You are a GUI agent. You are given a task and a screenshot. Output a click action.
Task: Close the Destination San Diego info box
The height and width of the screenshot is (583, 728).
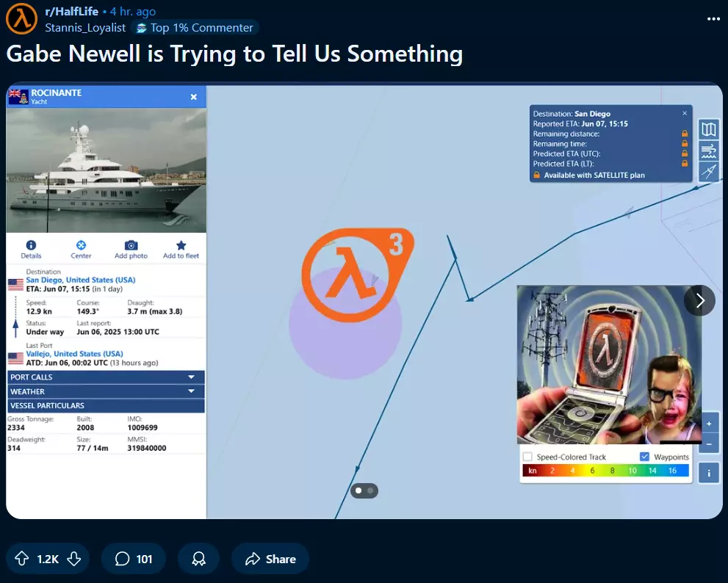tap(685, 113)
